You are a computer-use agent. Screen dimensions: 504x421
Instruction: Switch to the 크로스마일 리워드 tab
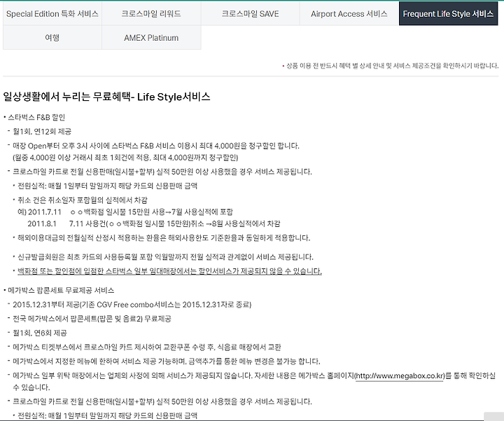pos(151,13)
